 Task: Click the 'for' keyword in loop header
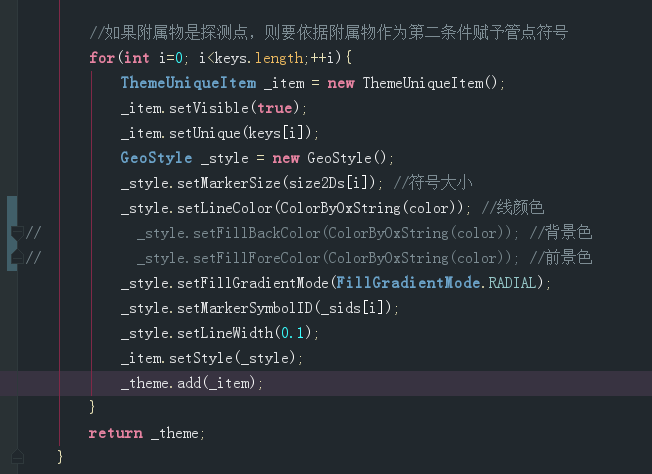(102, 58)
